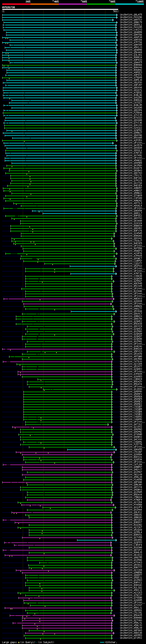Open the UniRef100_A8DS38 entry
This screenshot has width=146, height=644.
(x=131, y=633)
